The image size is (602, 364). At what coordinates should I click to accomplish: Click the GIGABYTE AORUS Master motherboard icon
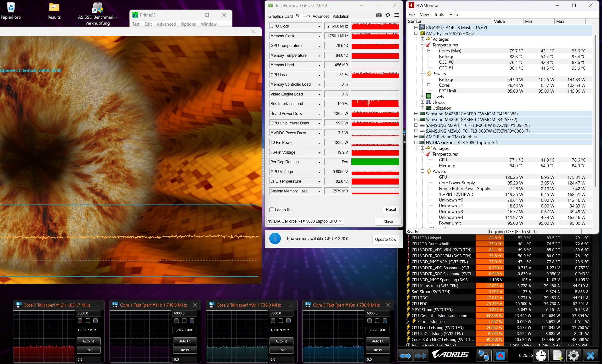point(422,27)
